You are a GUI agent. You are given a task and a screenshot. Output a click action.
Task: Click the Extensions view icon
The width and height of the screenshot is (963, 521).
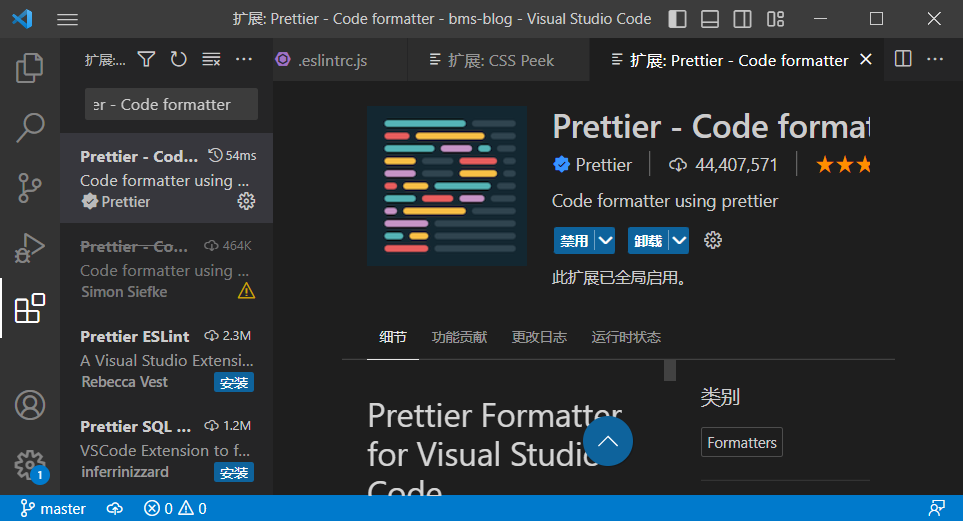coord(30,308)
